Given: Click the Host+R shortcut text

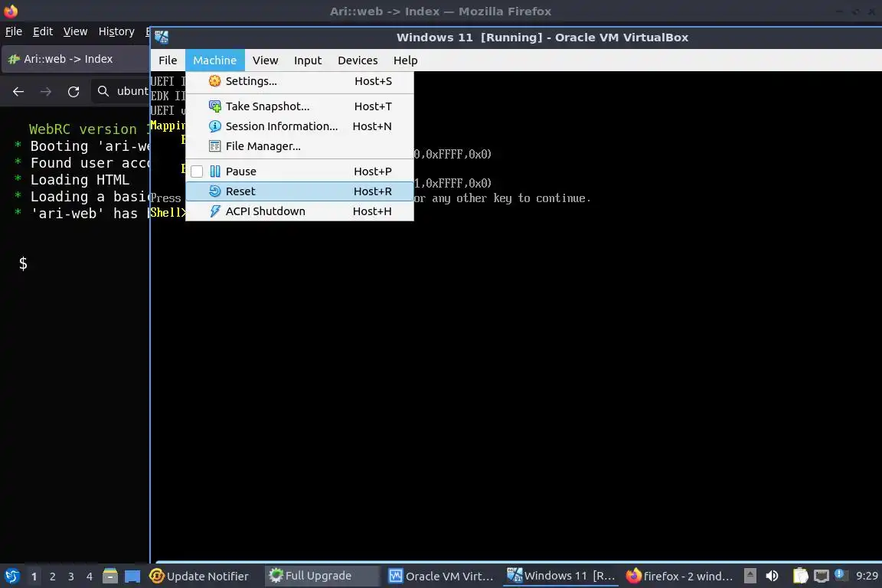Looking at the screenshot, I should click(372, 191).
